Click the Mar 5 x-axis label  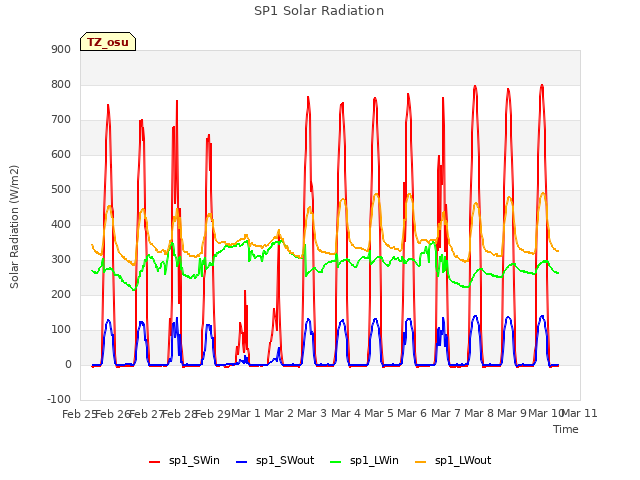point(379,414)
